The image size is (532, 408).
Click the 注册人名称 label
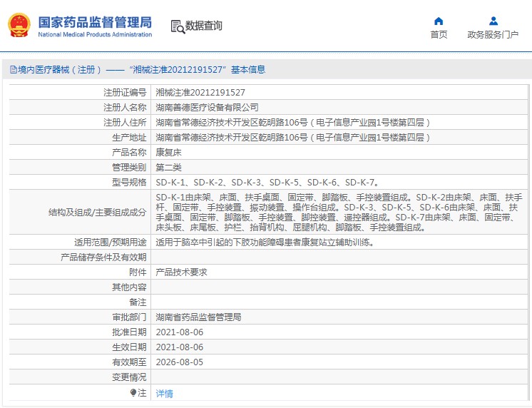tap(125, 107)
